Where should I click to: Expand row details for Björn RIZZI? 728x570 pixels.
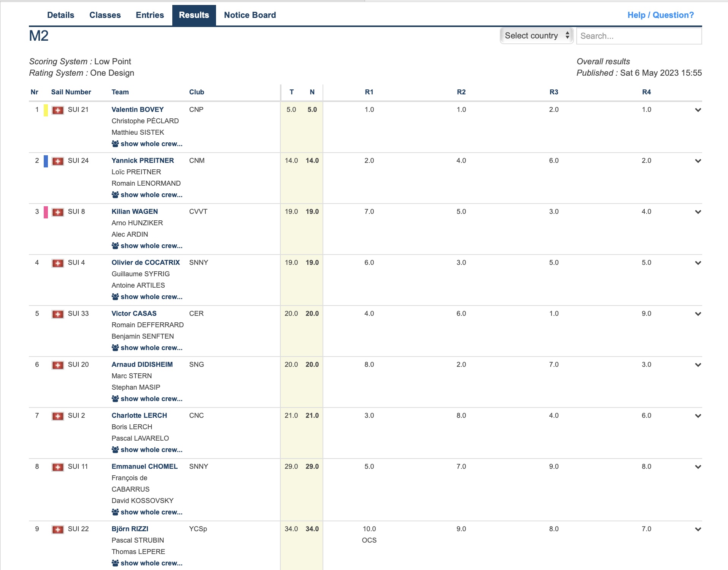point(698,529)
